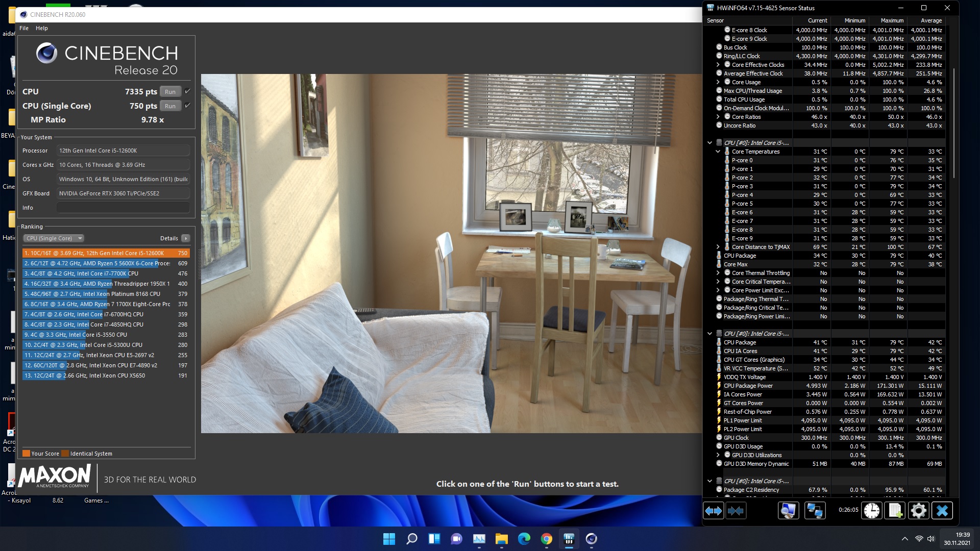980x551 pixels.
Task: Reset sensor timer using the clock icon
Action: pyautogui.click(x=872, y=511)
